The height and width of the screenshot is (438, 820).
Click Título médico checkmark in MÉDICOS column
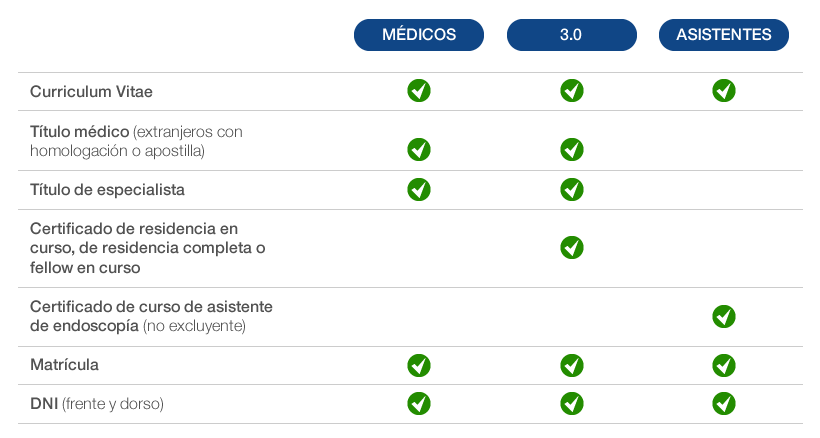419,150
